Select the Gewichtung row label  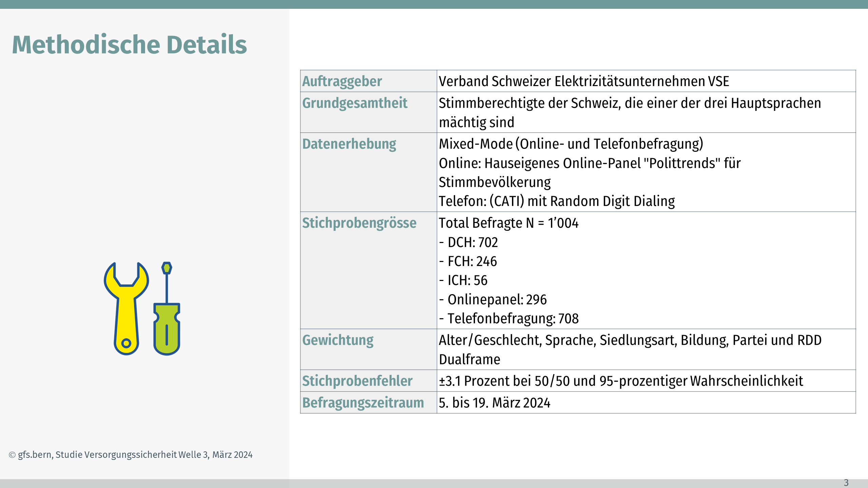338,340
